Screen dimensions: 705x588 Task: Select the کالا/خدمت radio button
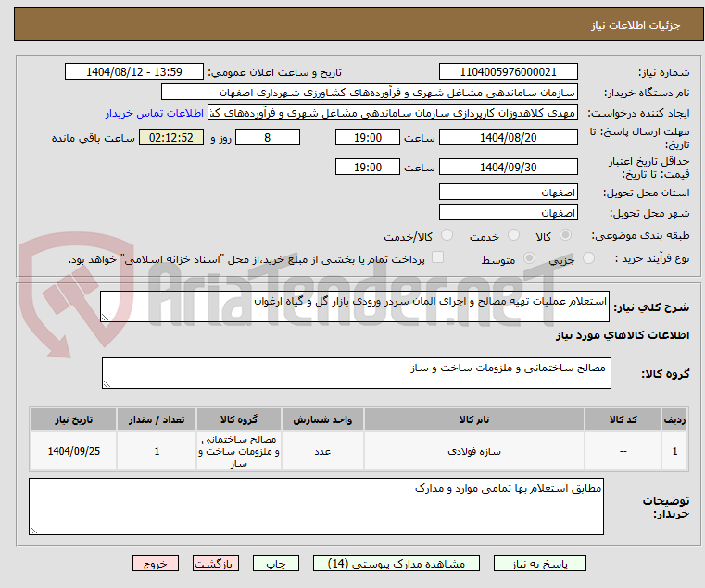(x=447, y=235)
